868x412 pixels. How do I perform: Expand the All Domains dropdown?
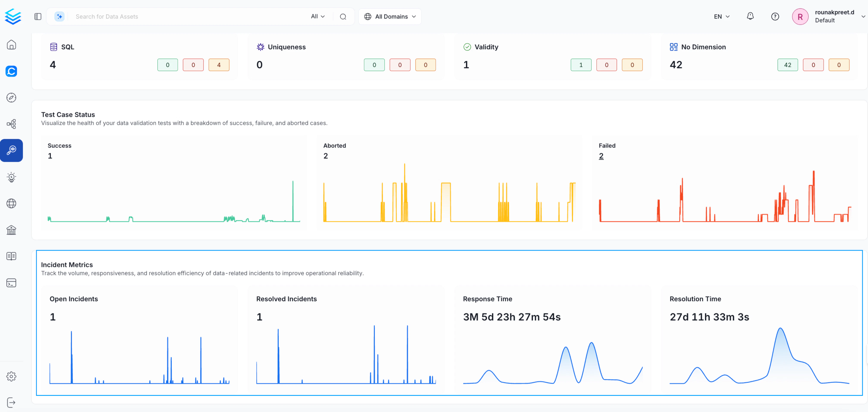[x=390, y=16]
